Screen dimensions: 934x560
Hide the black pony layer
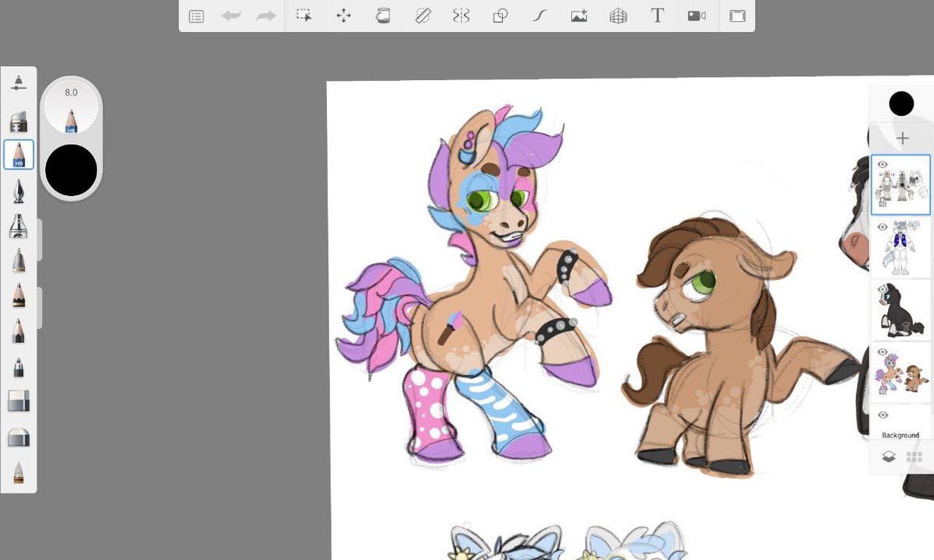pos(883,289)
